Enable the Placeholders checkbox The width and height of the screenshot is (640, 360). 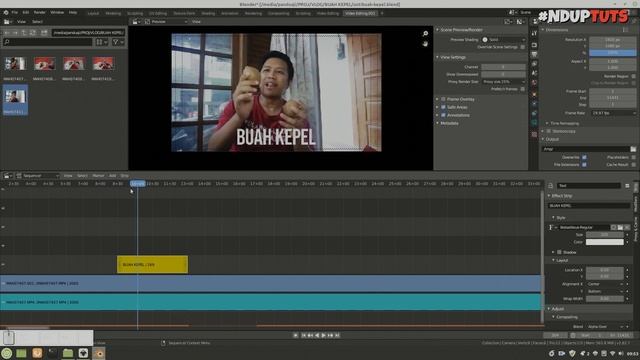633,157
